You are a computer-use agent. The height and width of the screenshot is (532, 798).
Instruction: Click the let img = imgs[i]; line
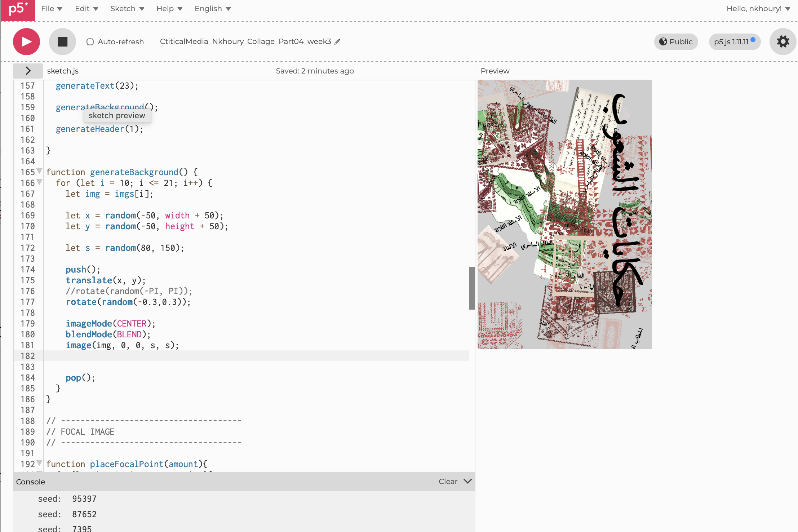[109, 194]
